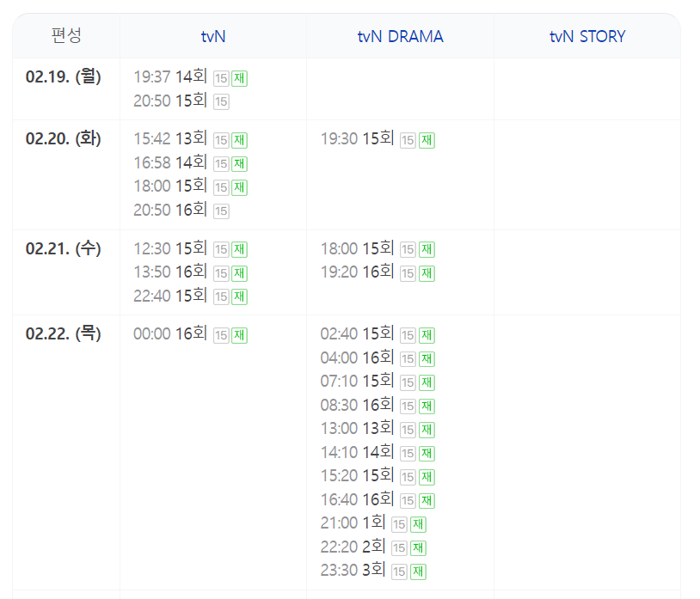
Task: Click tvN 19:37 14회 entry on 02.19
Action: click(x=191, y=76)
